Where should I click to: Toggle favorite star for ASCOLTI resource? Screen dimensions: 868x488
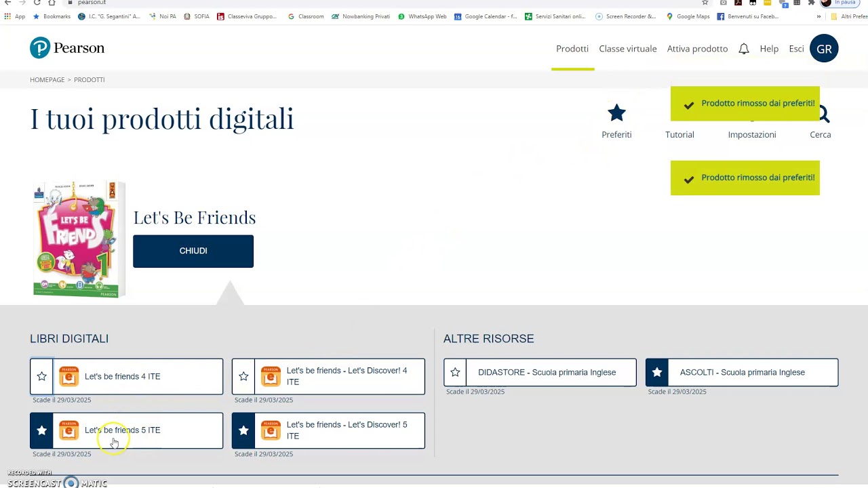[657, 372]
